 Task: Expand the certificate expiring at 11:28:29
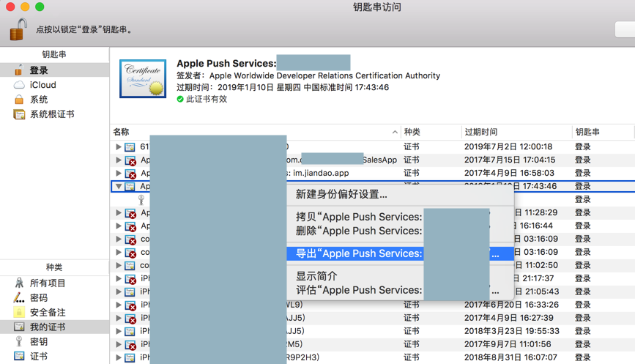pyautogui.click(x=118, y=212)
